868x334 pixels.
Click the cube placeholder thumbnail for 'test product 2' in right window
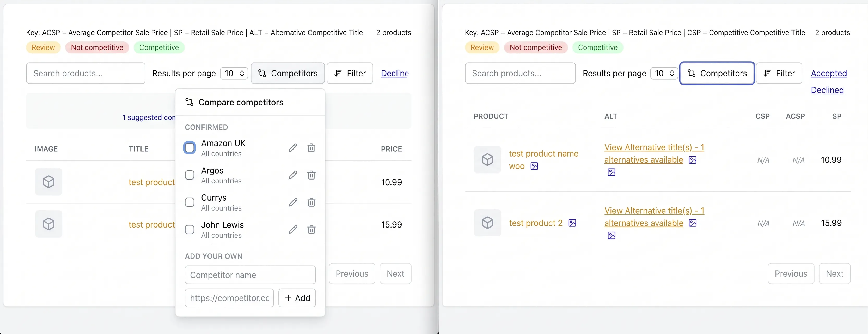[487, 223]
